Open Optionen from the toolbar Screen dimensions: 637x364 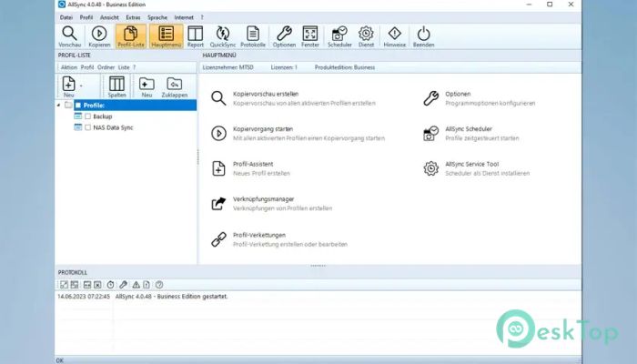(x=284, y=36)
